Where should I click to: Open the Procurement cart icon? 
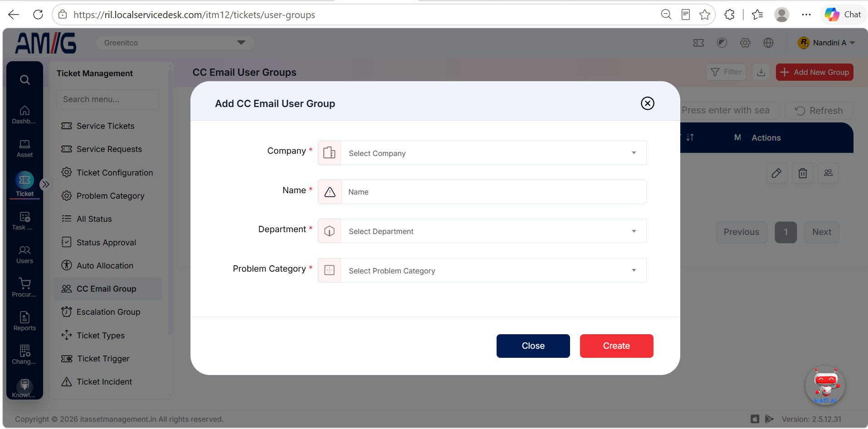pyautogui.click(x=24, y=288)
